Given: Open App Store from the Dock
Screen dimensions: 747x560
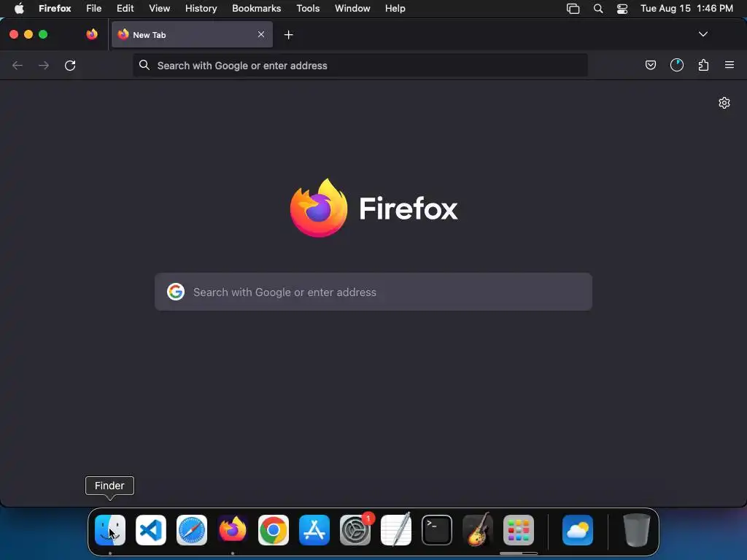Looking at the screenshot, I should (x=314, y=530).
